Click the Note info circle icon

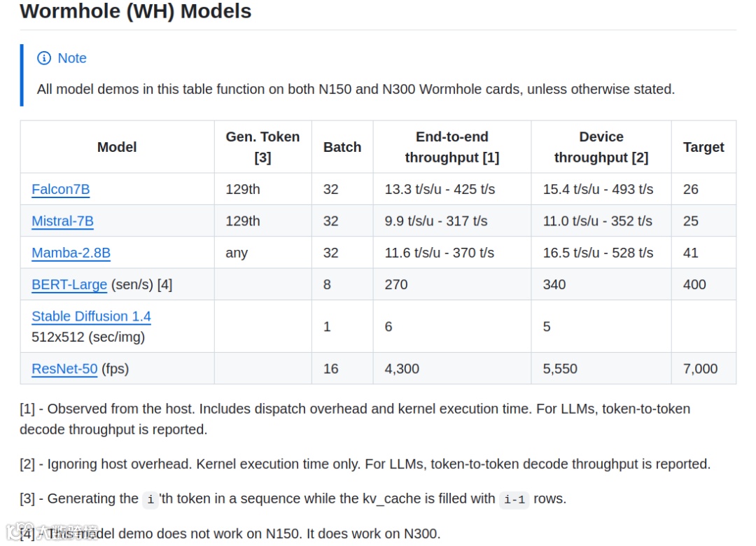click(x=44, y=58)
